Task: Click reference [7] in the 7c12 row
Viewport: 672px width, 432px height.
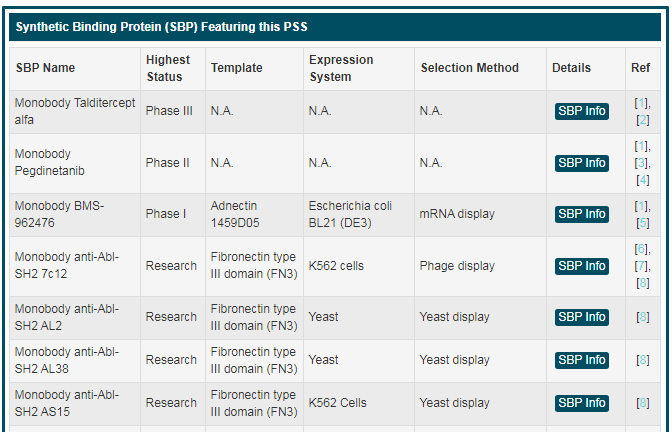Action: point(642,266)
